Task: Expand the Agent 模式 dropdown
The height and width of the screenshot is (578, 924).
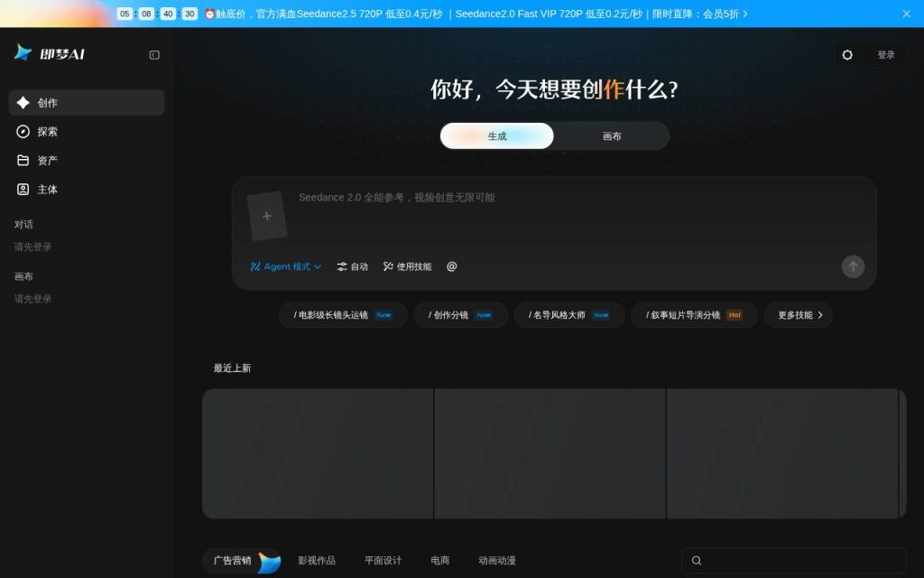Action: pos(286,266)
